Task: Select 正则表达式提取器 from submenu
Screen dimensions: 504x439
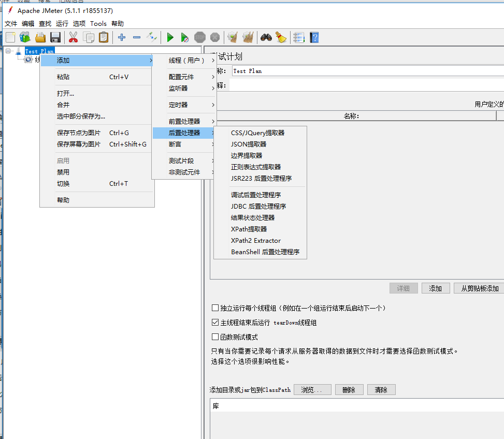Action: tap(260, 167)
